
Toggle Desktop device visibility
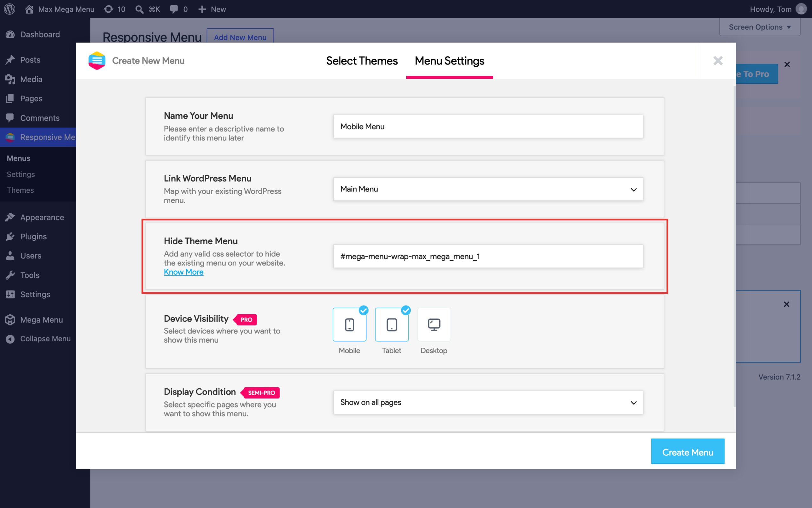434,324
